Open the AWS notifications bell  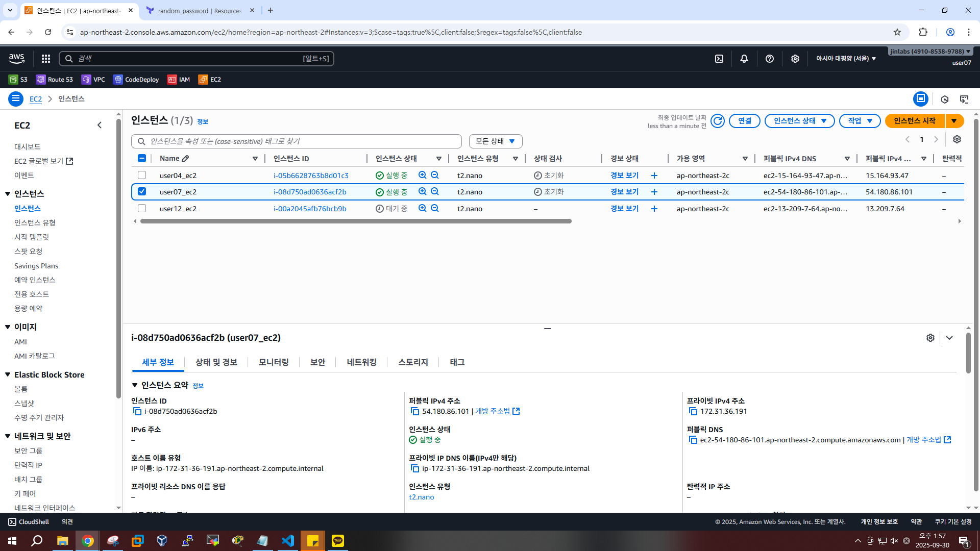point(744,59)
